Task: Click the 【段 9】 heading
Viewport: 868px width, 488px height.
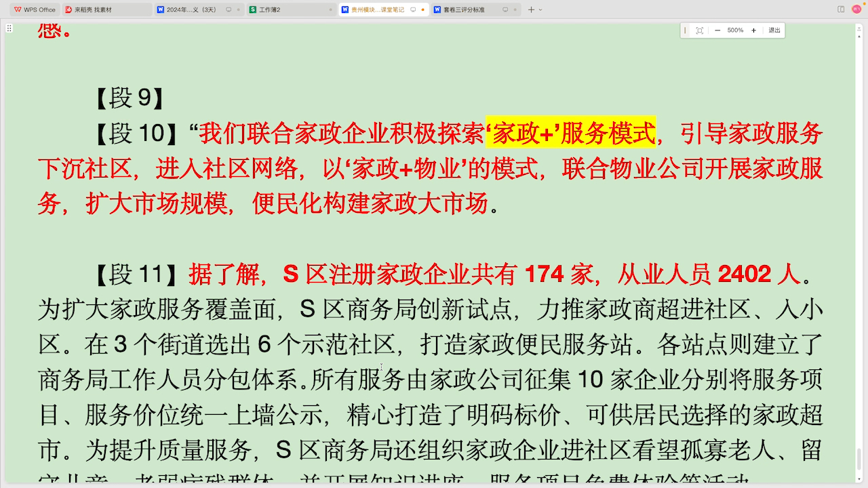Action: [x=129, y=98]
